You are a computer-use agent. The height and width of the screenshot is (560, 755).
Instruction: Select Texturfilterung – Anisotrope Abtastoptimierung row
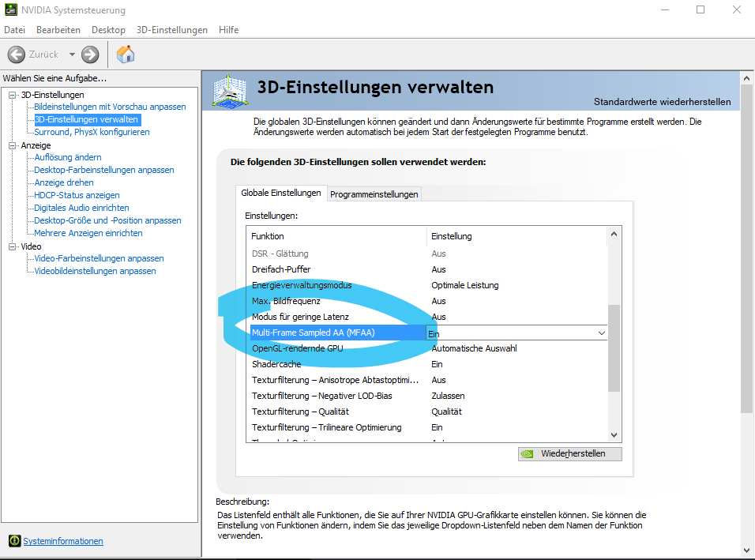[x=426, y=380]
